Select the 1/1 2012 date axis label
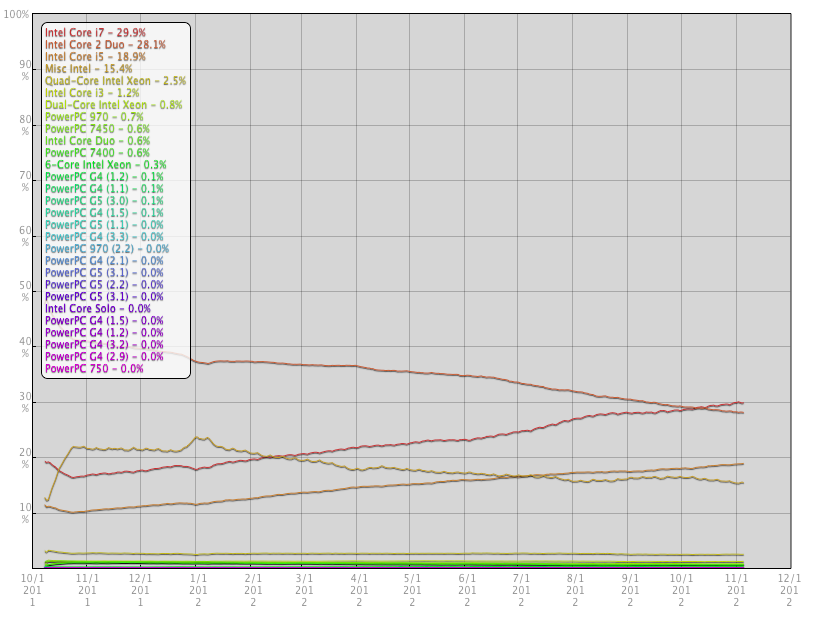 point(198,590)
